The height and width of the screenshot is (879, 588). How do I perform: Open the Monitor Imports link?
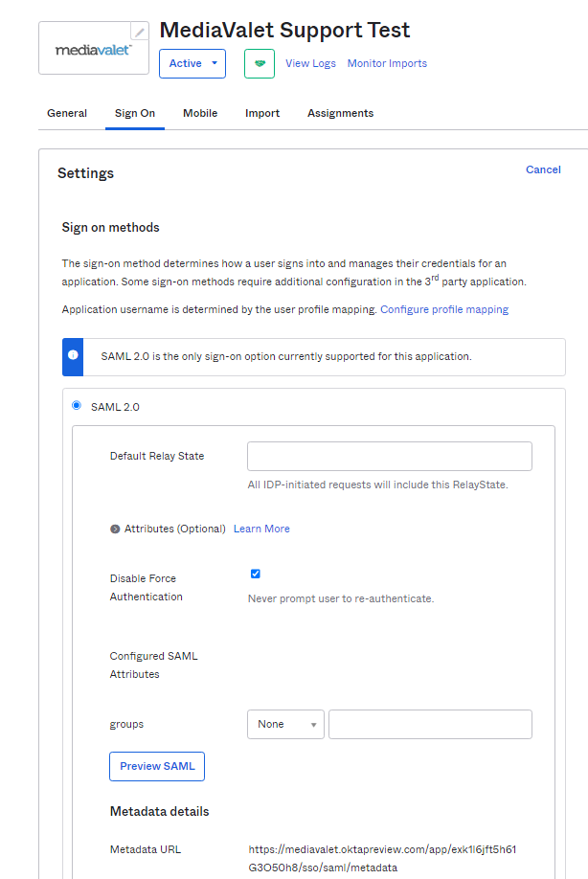coord(387,63)
